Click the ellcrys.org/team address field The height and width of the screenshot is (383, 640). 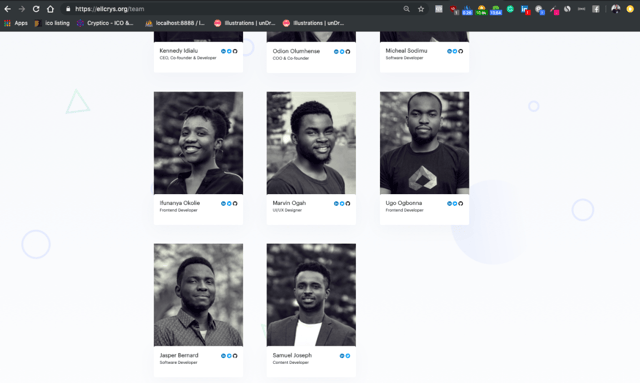pos(233,9)
